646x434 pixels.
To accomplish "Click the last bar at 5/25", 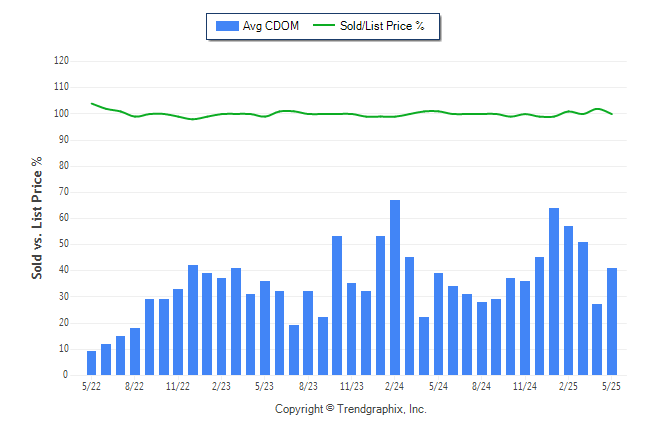I will coord(612,321).
